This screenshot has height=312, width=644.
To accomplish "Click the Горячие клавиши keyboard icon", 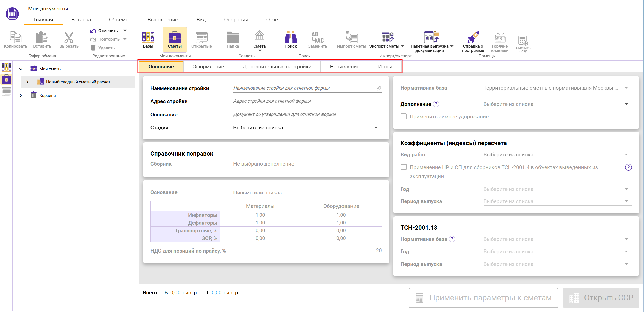I will [500, 39].
